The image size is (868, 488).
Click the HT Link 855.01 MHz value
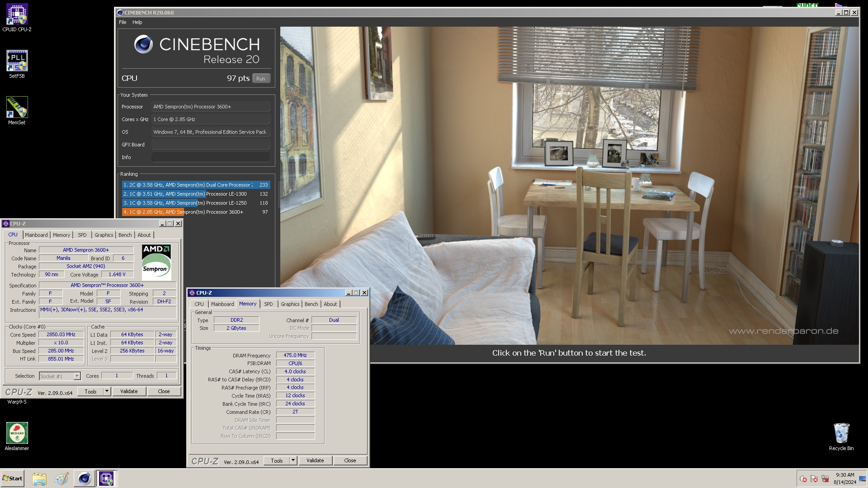tap(61, 359)
